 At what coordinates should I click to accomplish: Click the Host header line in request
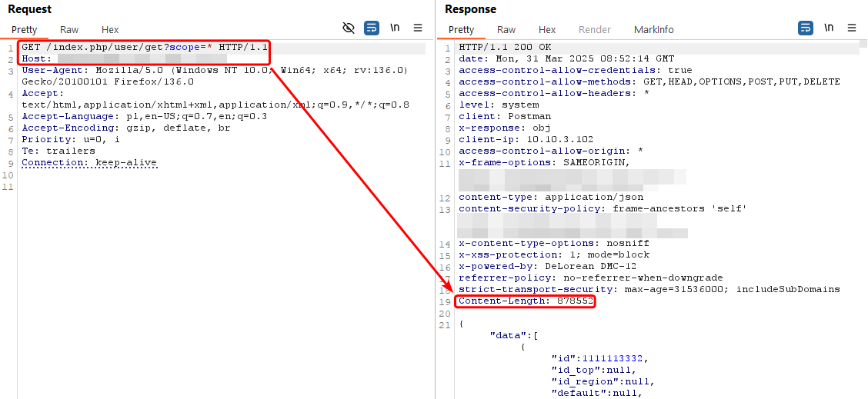(125, 58)
